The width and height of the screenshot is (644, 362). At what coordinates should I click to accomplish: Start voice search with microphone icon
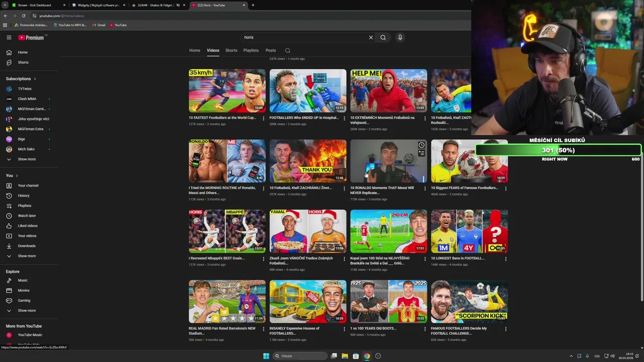[x=400, y=37]
